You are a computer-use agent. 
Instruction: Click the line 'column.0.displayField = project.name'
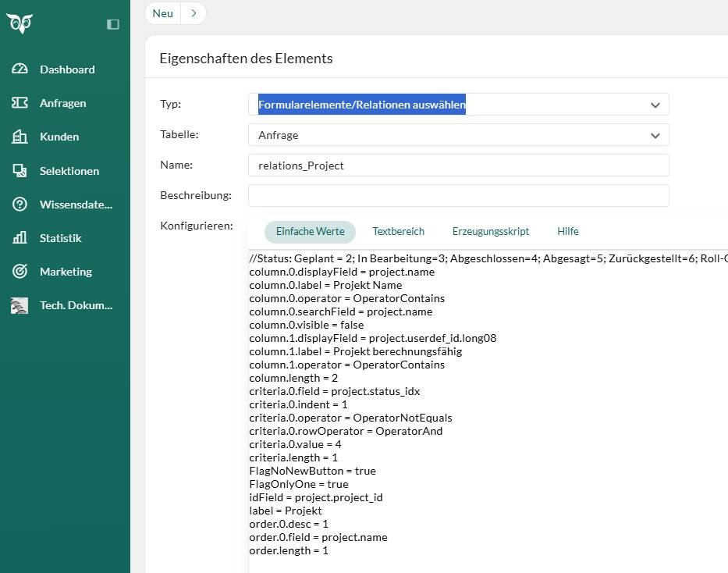point(342,272)
